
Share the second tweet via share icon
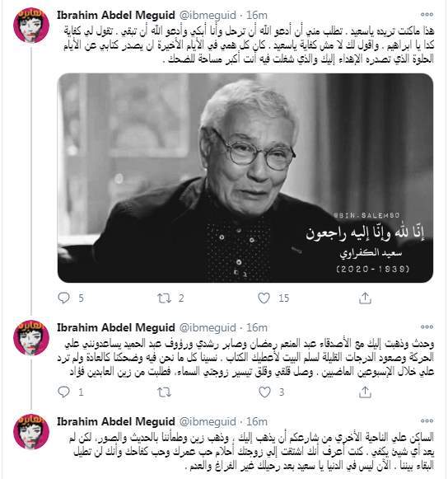[x=365, y=392]
